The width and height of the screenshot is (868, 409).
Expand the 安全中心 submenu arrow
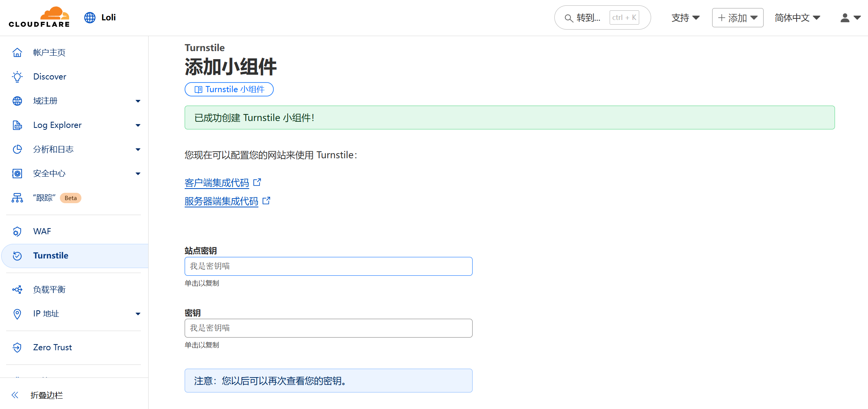(138, 174)
